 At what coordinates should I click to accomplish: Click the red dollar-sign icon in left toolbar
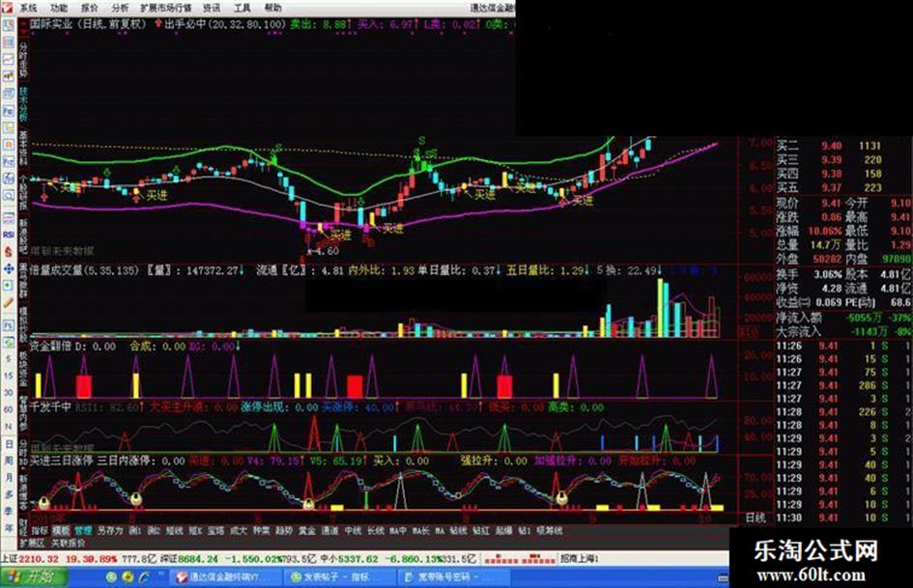(x=8, y=252)
